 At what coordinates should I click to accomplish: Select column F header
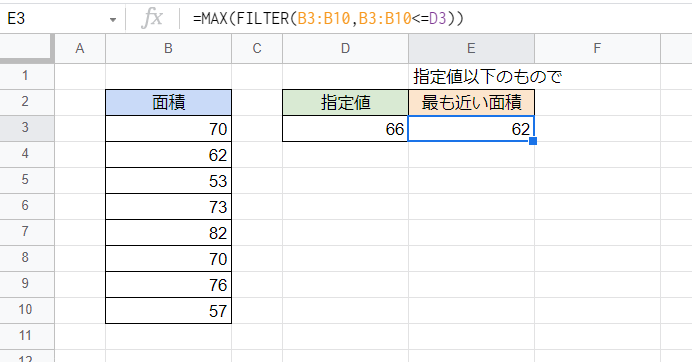pos(597,49)
